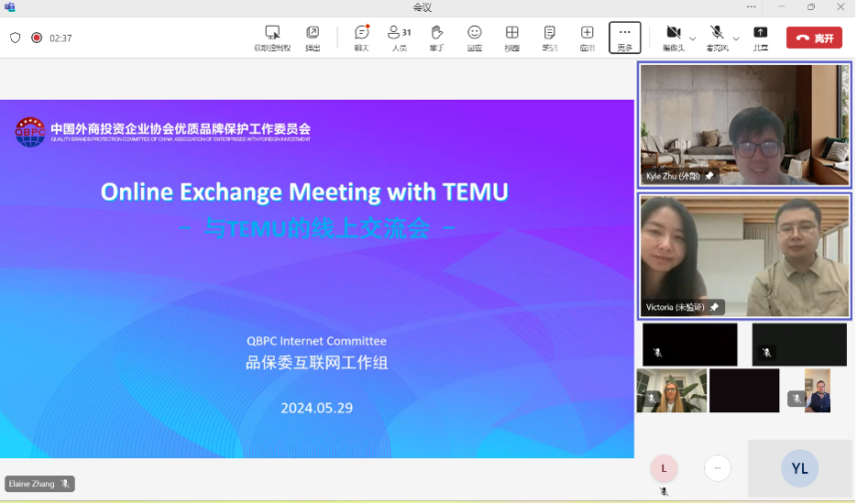Screen dimensions: 857x504
Task: Click muted mic icon beside navy vest man
Action: pyautogui.click(x=797, y=399)
